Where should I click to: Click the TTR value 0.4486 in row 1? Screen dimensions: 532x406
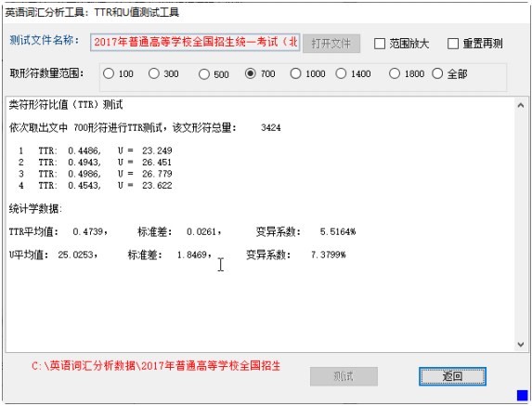pyautogui.click(x=84, y=151)
